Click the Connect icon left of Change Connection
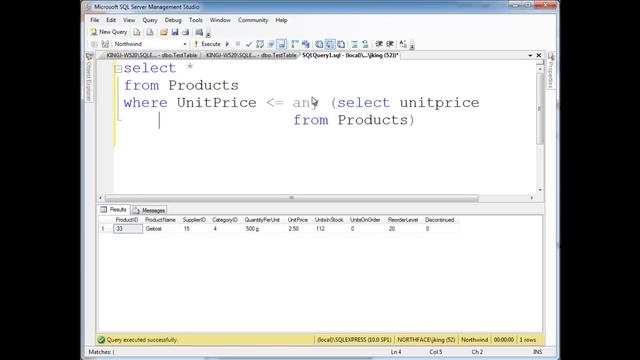 tap(94, 44)
